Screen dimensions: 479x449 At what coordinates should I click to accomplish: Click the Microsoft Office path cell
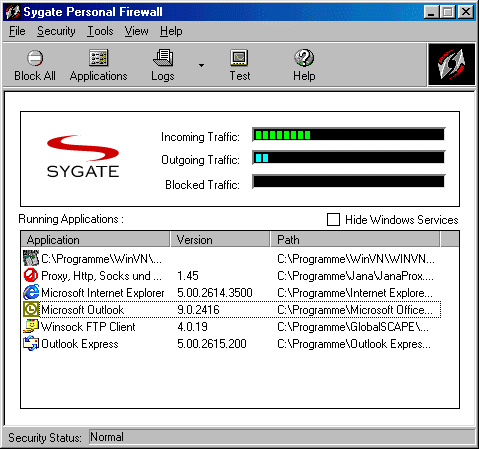[x=355, y=310]
